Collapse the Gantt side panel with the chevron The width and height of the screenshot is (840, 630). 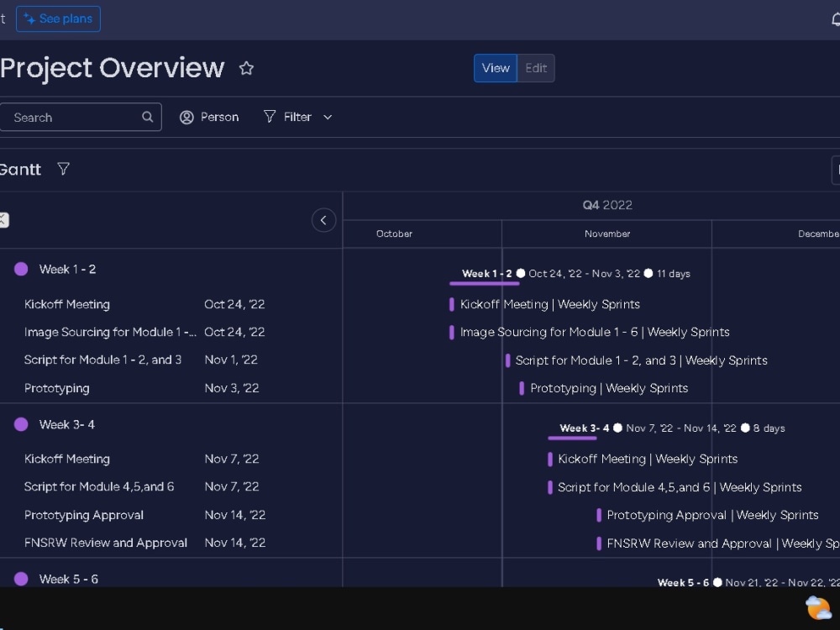(x=323, y=220)
